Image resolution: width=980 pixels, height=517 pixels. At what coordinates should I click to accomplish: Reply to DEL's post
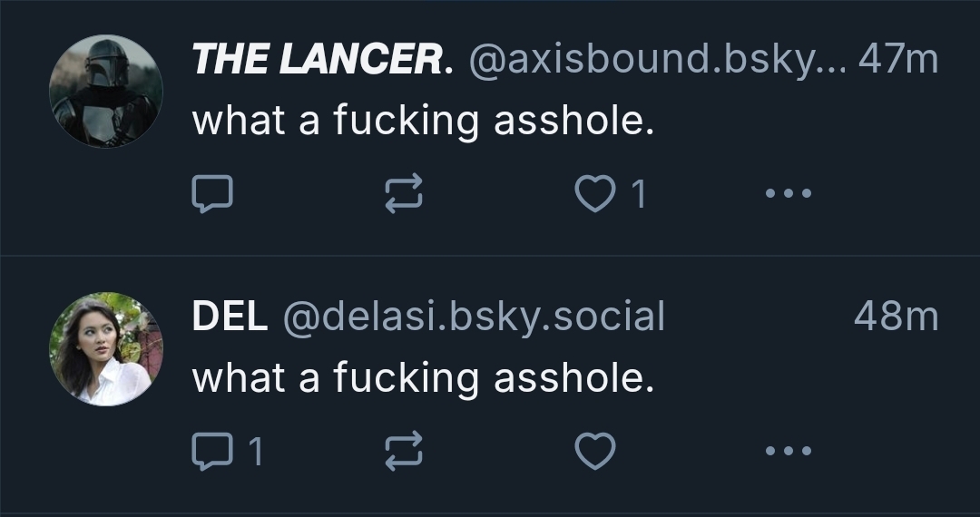pos(212,451)
